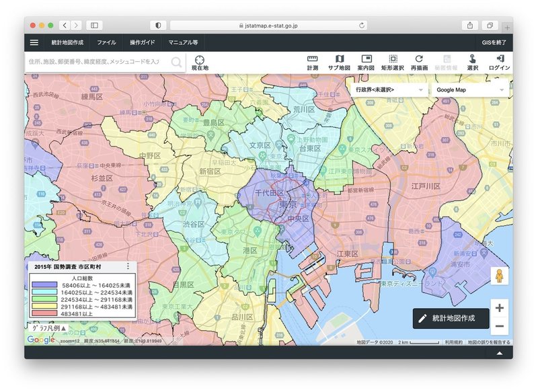Click the 中野区 label on map
This screenshot has width=538, height=392.
[150, 156]
